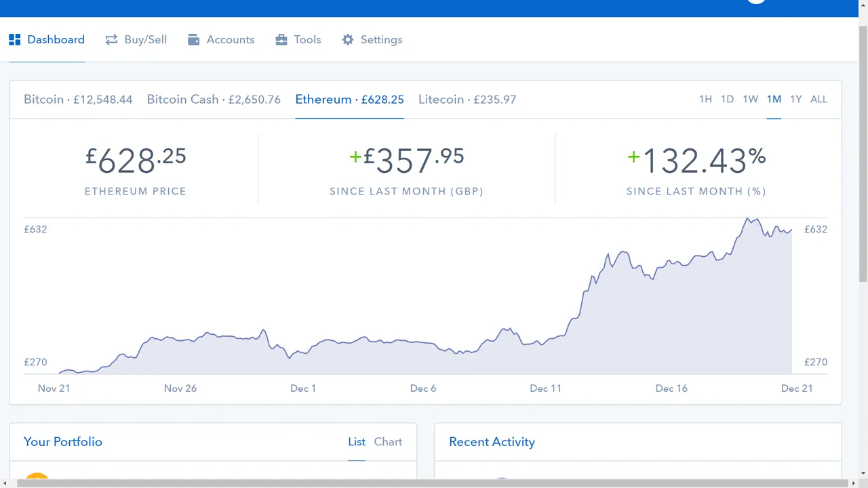Set chart range to 1D
The width and height of the screenshot is (868, 488).
click(727, 100)
